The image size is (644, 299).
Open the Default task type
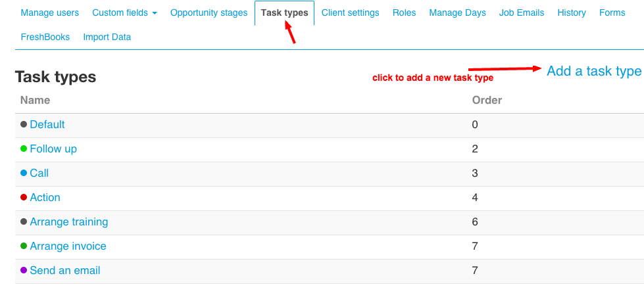[x=47, y=125]
